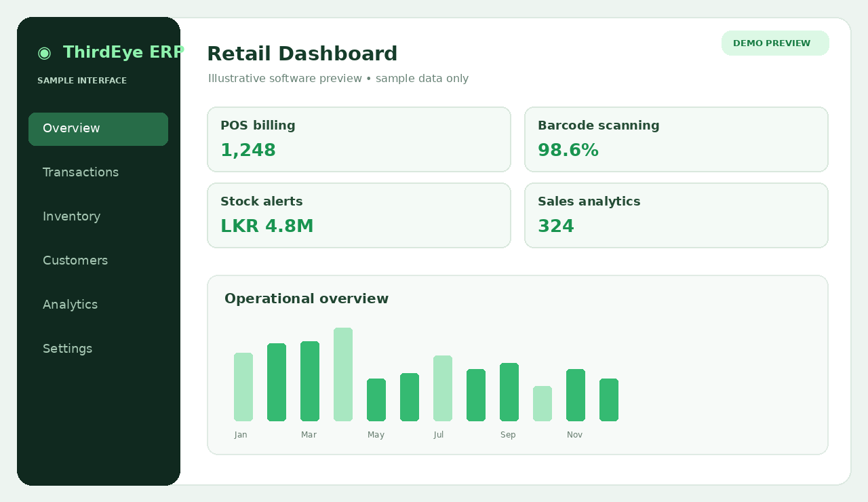Select the Nov bar in the chart

point(576,395)
